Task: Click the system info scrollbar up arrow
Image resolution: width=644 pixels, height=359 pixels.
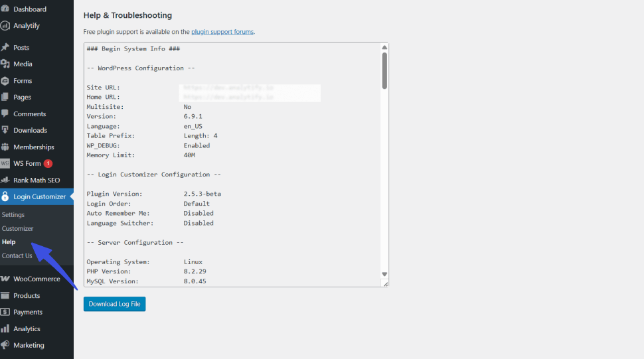Action: tap(384, 47)
